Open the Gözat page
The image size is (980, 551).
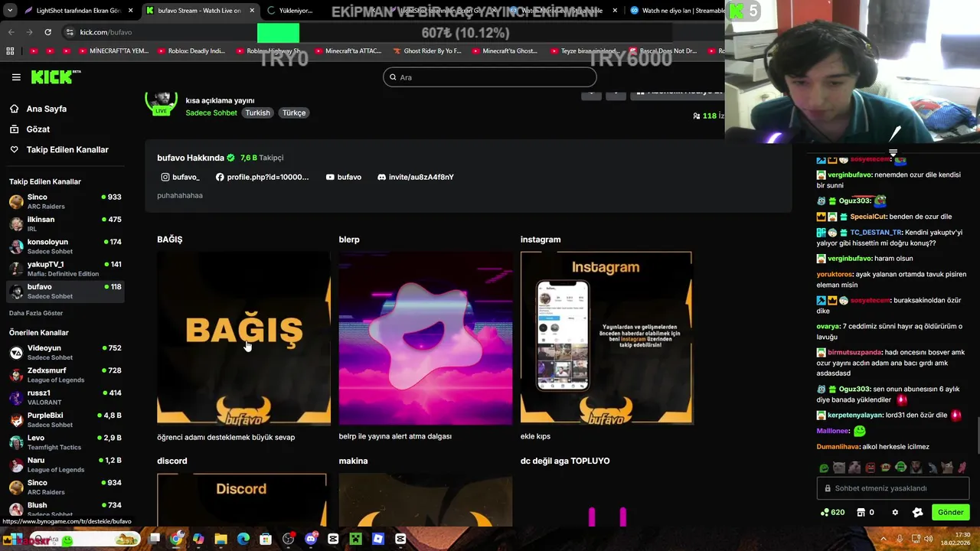pos(38,129)
